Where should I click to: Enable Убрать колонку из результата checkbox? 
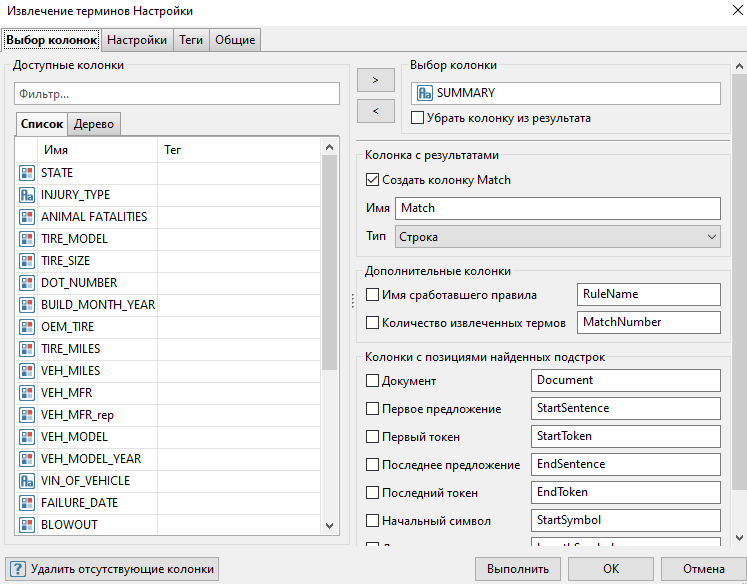(418, 118)
